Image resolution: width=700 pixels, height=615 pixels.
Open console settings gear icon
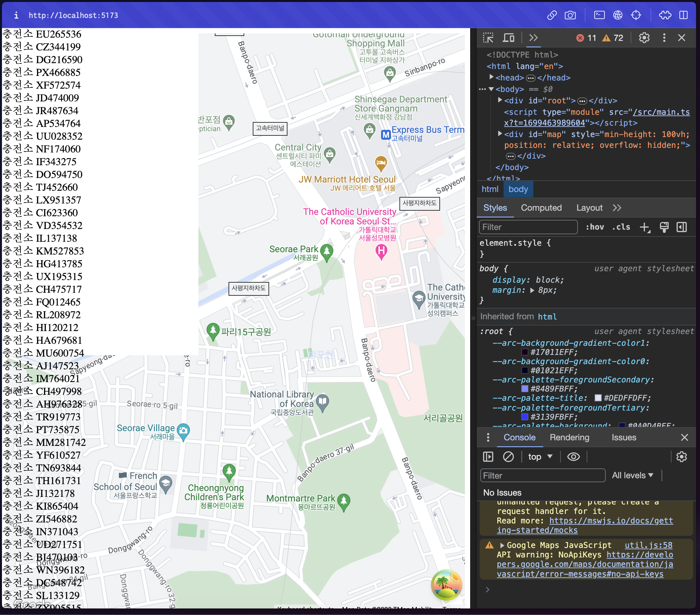(681, 457)
